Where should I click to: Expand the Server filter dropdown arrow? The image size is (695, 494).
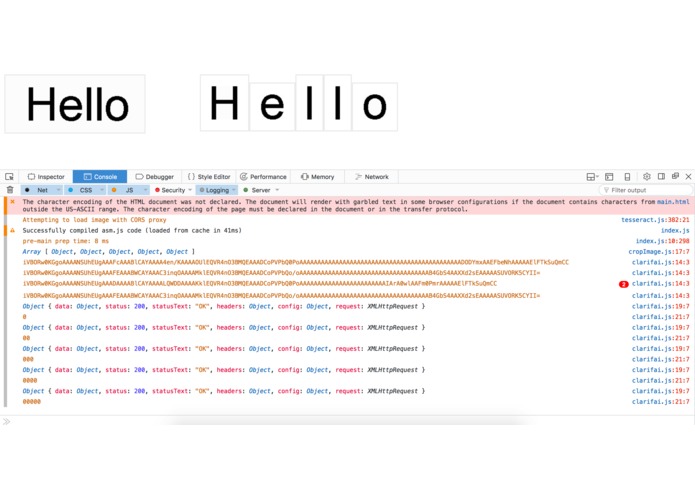coord(277,190)
